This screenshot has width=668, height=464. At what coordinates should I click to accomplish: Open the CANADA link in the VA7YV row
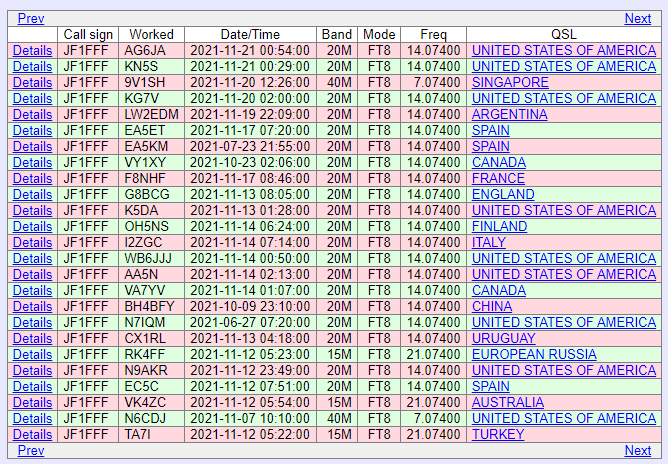(x=498, y=290)
